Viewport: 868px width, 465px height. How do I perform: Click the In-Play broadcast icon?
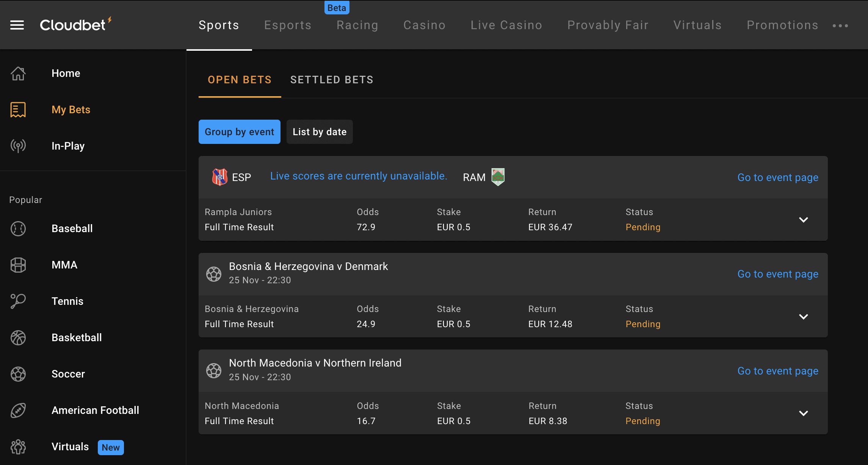tap(18, 146)
